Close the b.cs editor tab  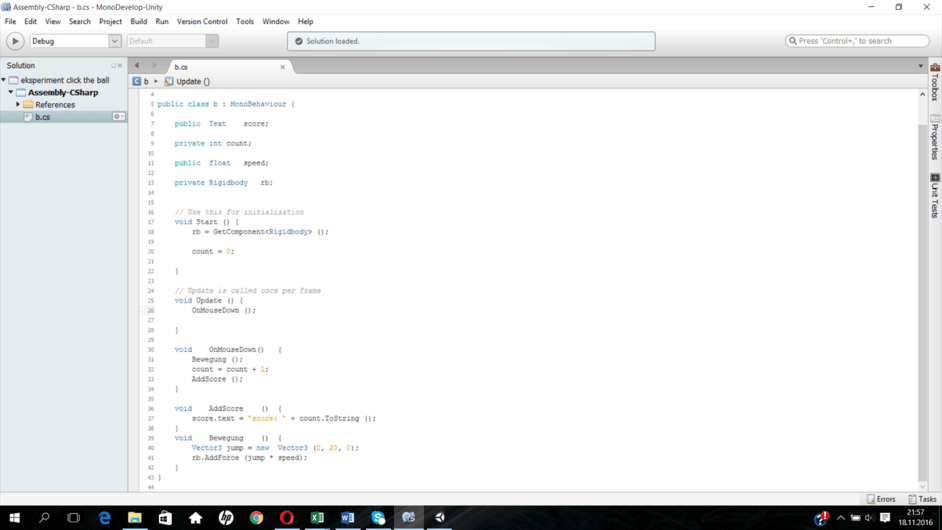[x=282, y=67]
